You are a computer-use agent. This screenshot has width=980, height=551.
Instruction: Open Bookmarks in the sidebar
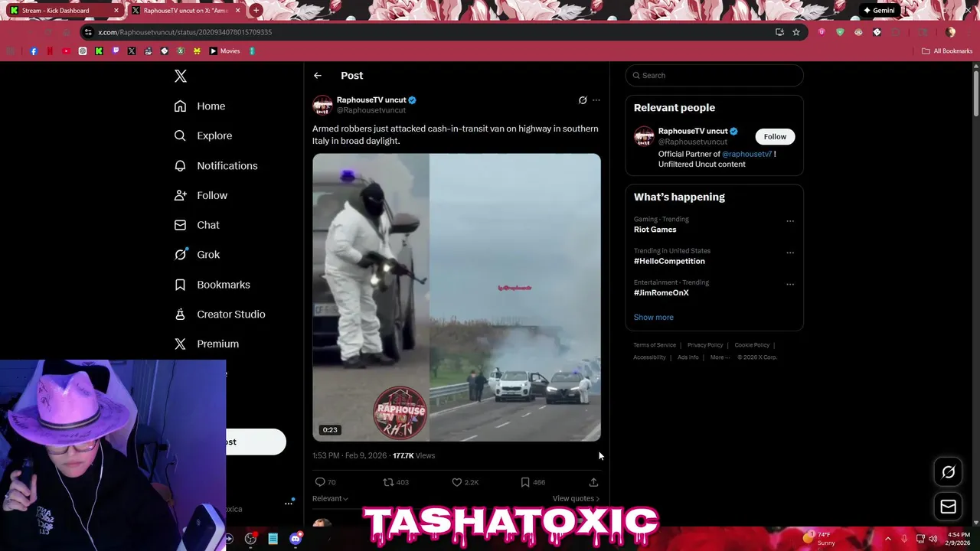pyautogui.click(x=213, y=285)
